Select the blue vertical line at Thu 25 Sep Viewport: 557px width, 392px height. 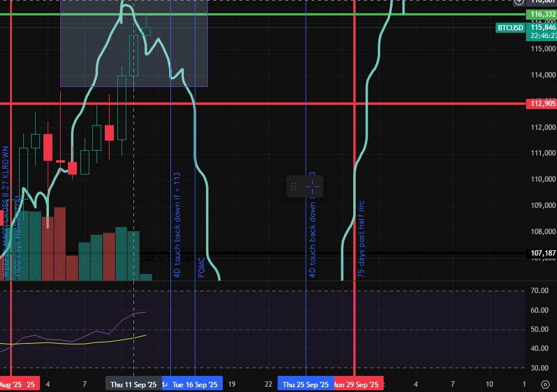pos(306,107)
